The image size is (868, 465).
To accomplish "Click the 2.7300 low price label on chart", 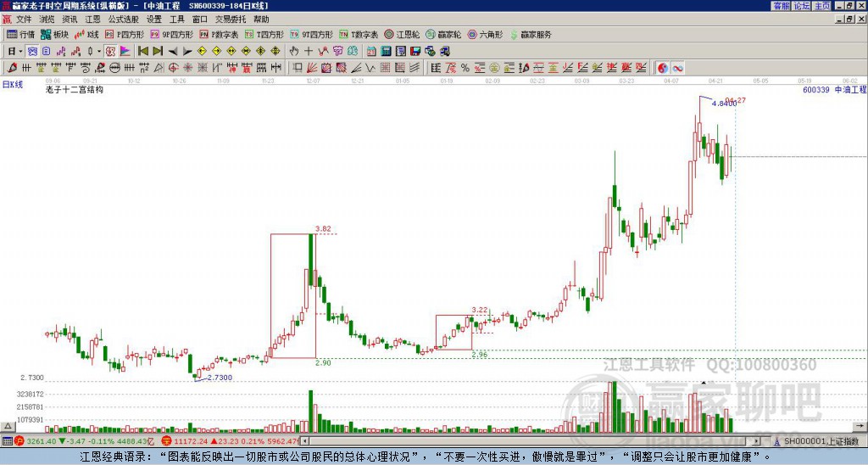I will click(220, 378).
